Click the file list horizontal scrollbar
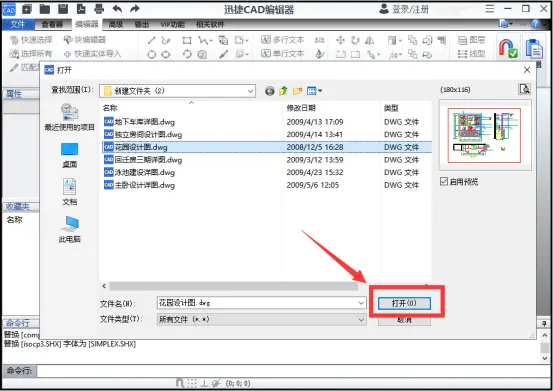This screenshot has width=553, height=391. click(233, 286)
